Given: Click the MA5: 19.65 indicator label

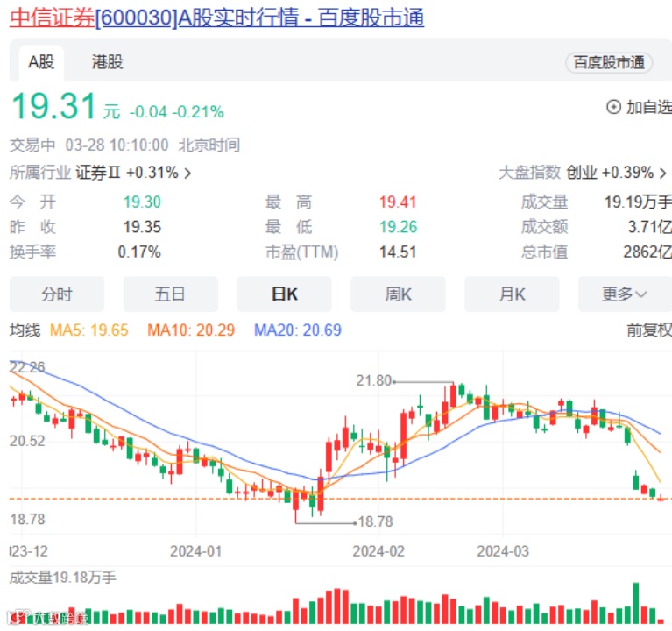Looking at the screenshot, I should 88,330.
